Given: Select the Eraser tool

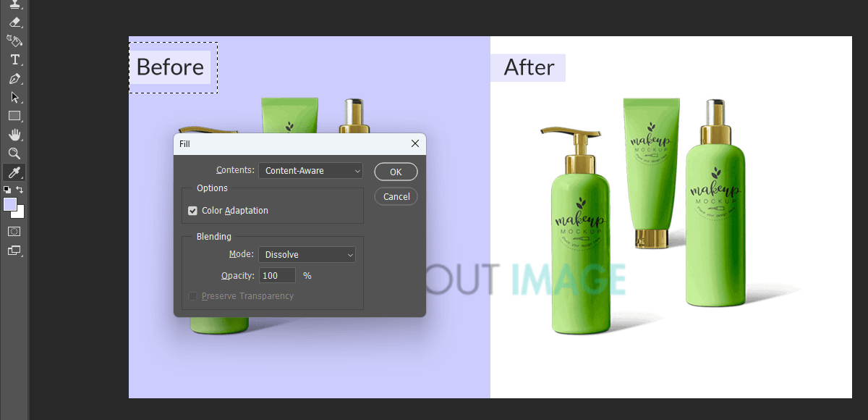Looking at the screenshot, I should point(14,22).
